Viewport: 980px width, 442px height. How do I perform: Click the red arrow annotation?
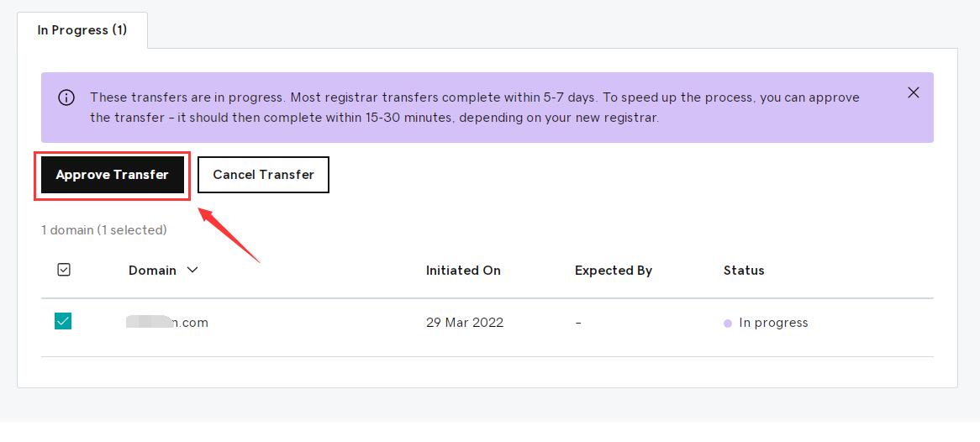229,235
